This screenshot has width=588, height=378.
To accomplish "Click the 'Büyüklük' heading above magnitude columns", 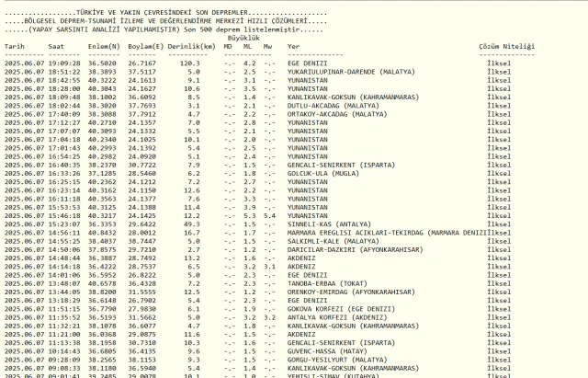I will pyautogui.click(x=243, y=38).
